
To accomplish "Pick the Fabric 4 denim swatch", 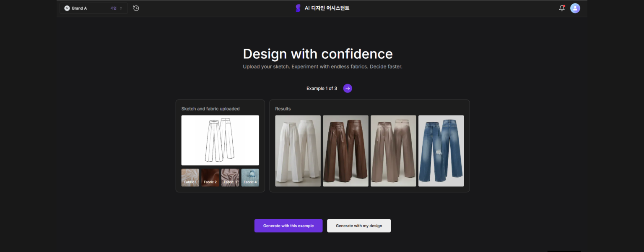I will pos(250,178).
